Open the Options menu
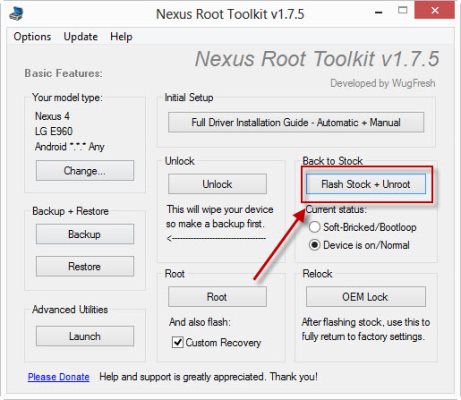The height and width of the screenshot is (400, 461). 32,36
